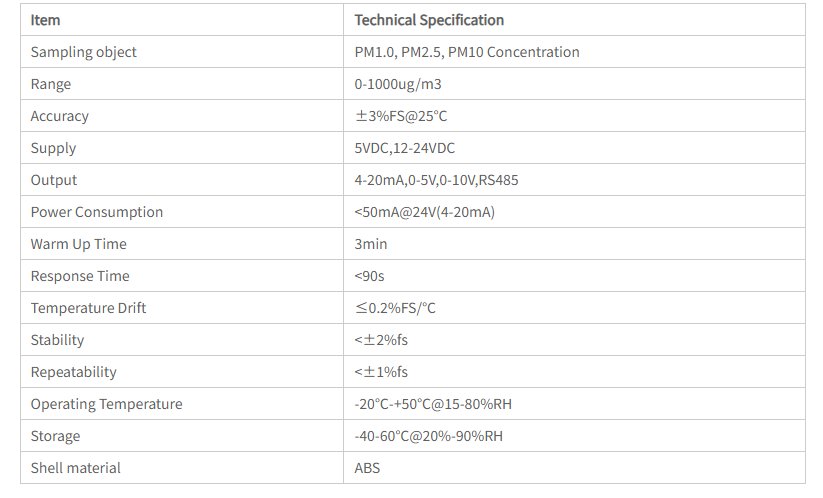Click the 5VDC,12-24VDC supply value
Viewport: 823px width, 498px height.
[x=405, y=148]
